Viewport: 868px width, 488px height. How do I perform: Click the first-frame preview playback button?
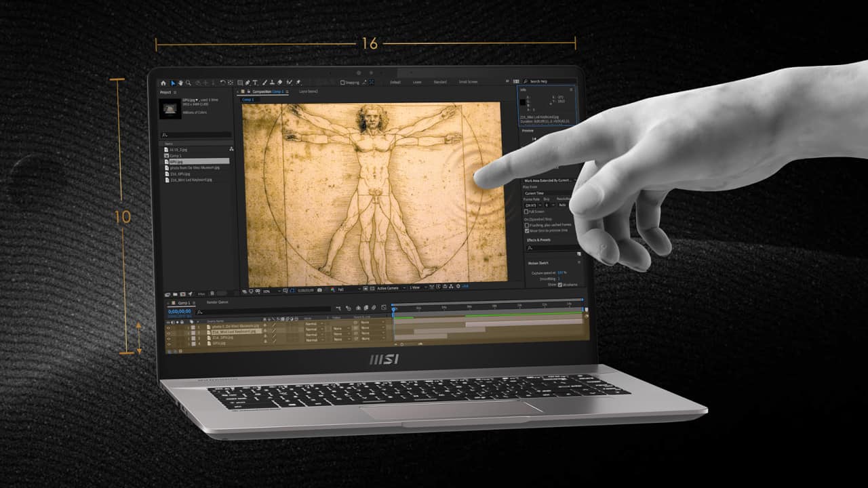point(534,138)
